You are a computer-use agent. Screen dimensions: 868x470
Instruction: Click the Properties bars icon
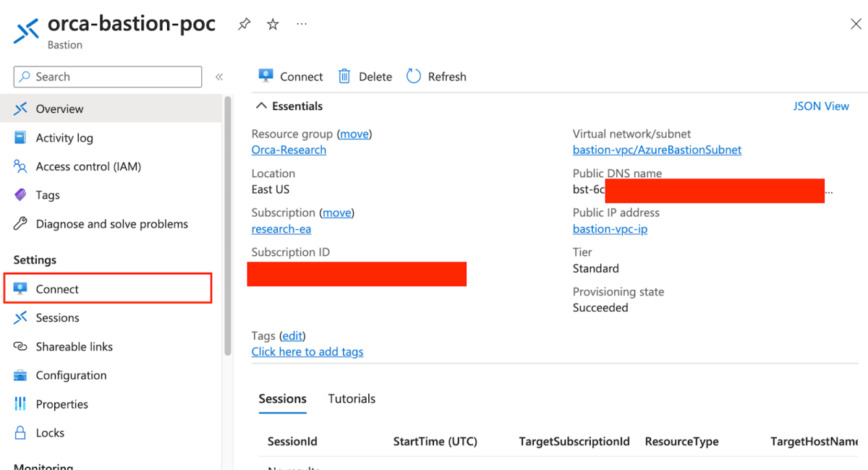coord(20,404)
